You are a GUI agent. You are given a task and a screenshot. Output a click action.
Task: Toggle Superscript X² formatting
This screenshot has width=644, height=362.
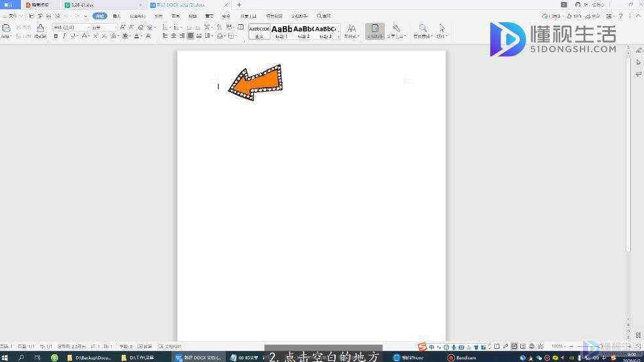point(96,36)
